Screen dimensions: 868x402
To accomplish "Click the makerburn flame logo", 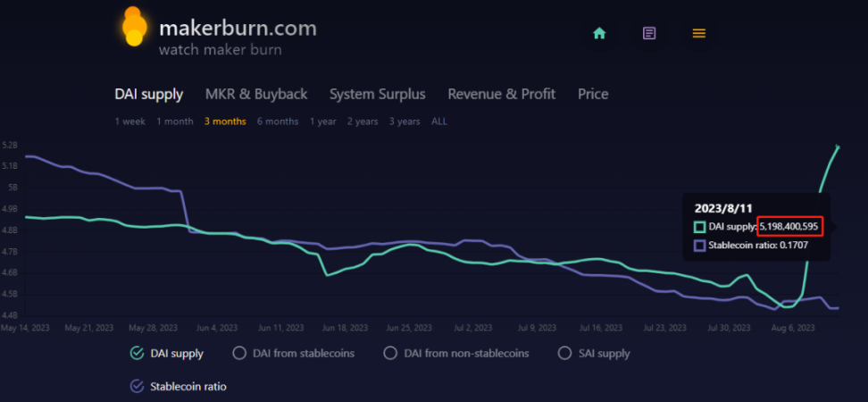I will point(134,27).
